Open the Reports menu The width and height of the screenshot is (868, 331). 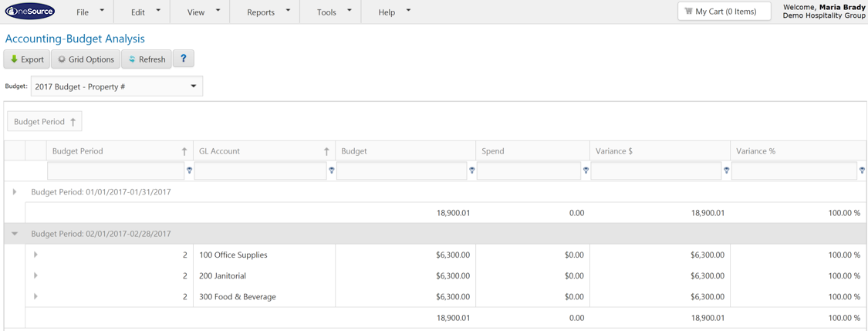[268, 12]
